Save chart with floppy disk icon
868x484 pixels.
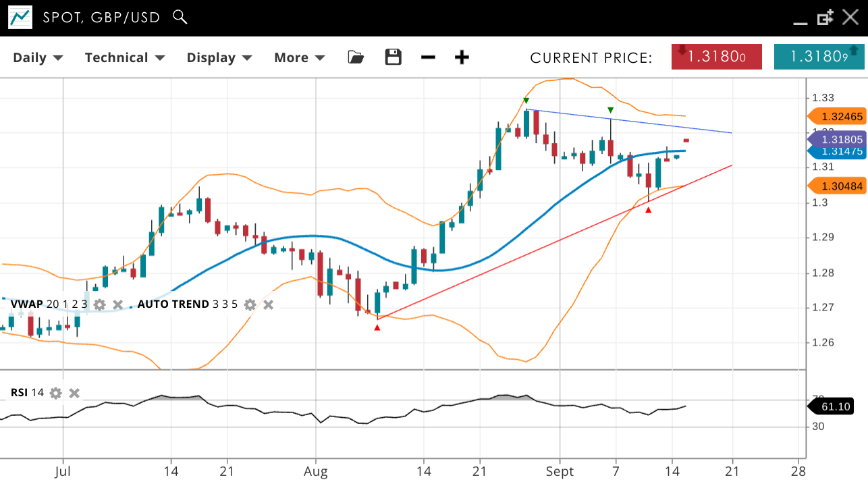pos(393,57)
